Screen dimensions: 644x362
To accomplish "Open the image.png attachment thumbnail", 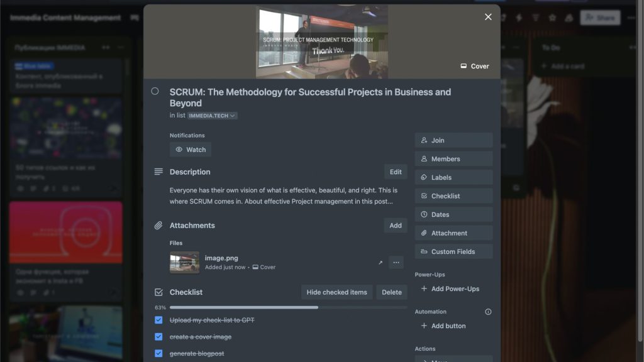I will coord(184,263).
